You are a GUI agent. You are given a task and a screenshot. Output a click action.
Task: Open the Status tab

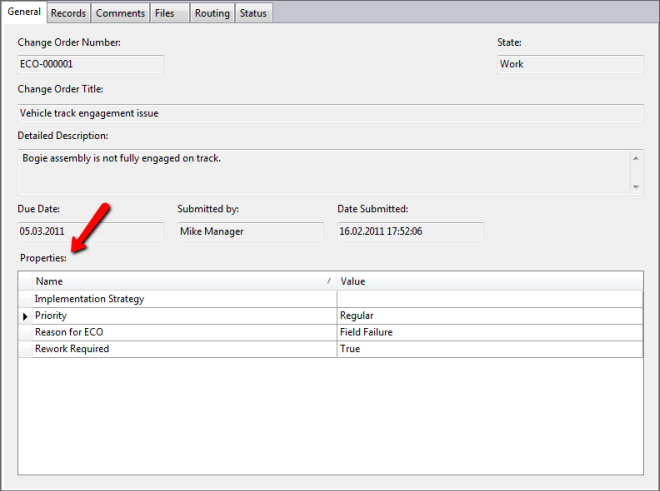pyautogui.click(x=253, y=13)
